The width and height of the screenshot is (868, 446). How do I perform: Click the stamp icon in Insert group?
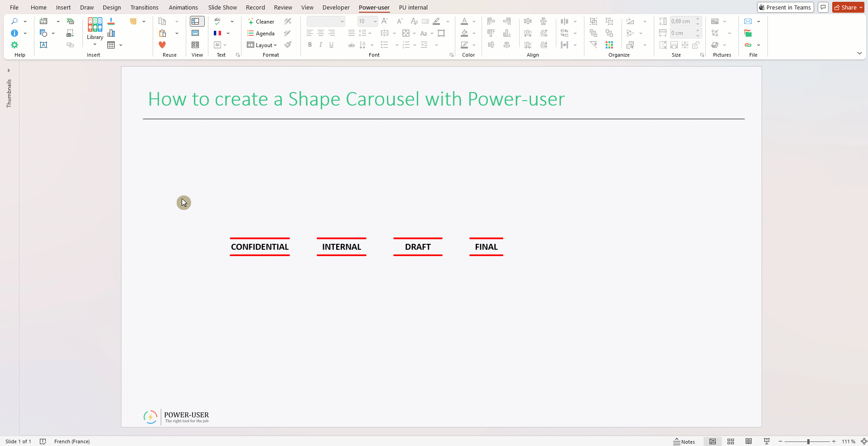click(x=111, y=21)
